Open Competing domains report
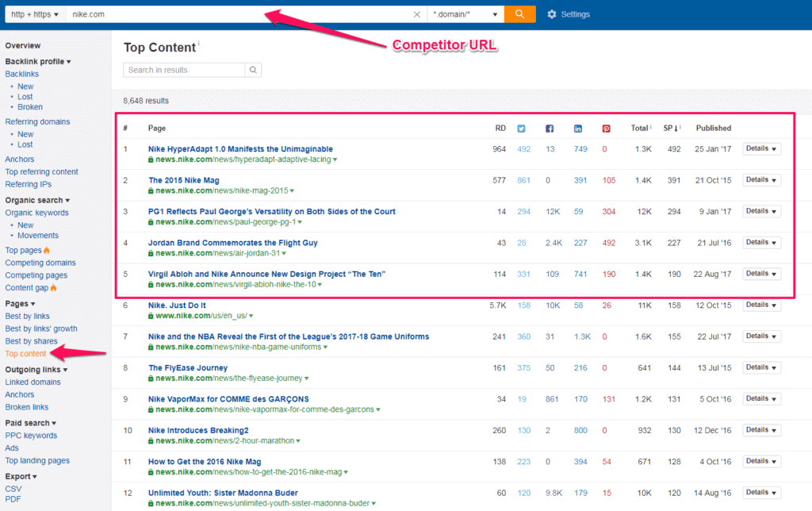812x511 pixels. pos(40,263)
